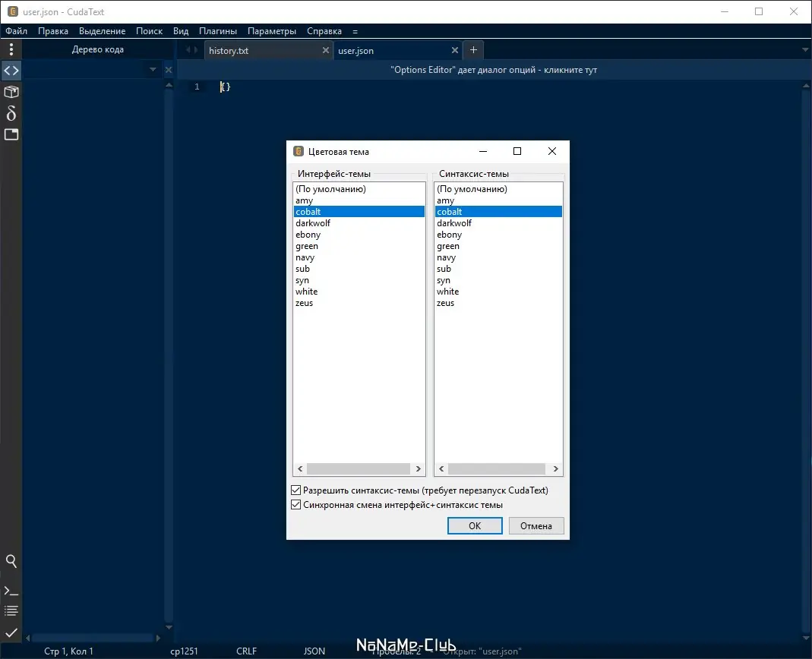Open the Файл menu
Screen dimensions: 812x659
[x=17, y=31]
